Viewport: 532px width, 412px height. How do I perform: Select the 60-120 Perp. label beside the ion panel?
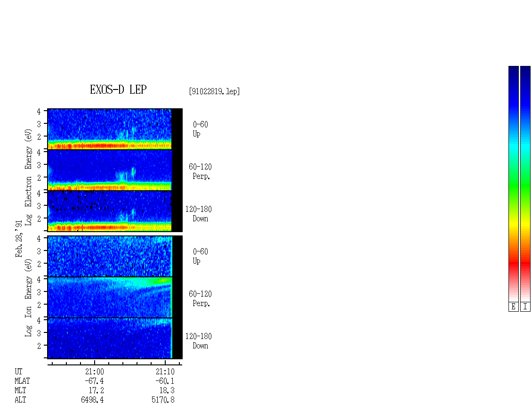(x=200, y=299)
